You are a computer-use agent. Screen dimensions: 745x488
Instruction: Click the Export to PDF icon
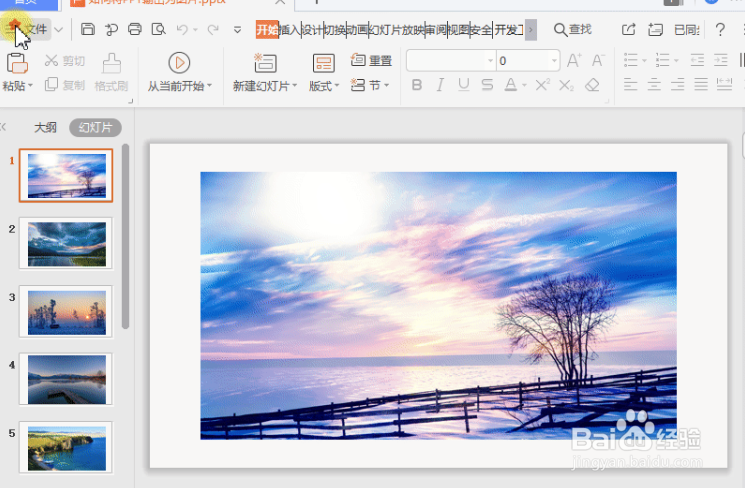click(112, 29)
